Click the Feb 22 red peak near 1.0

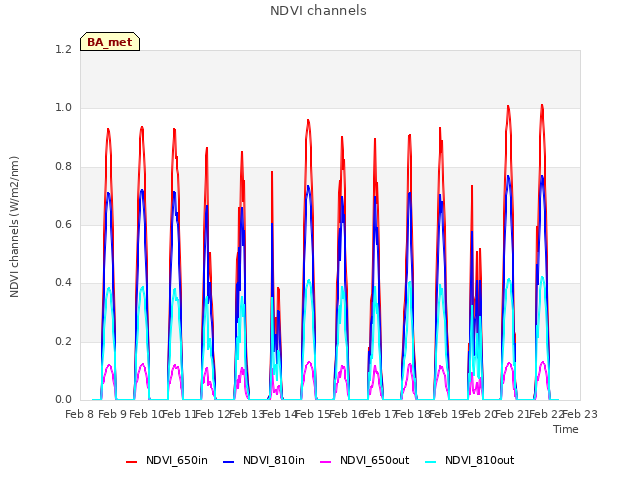tap(542, 106)
